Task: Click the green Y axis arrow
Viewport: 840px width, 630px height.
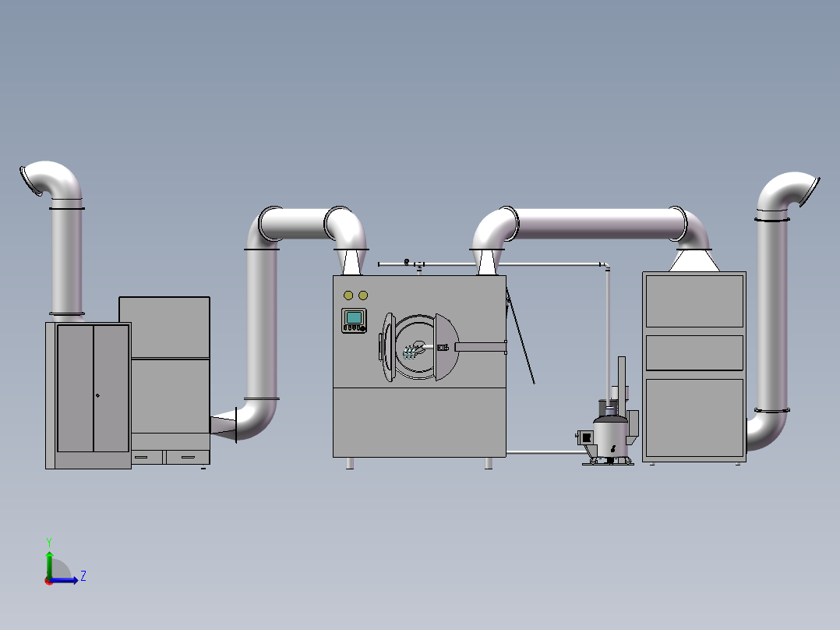Action: coord(49,565)
